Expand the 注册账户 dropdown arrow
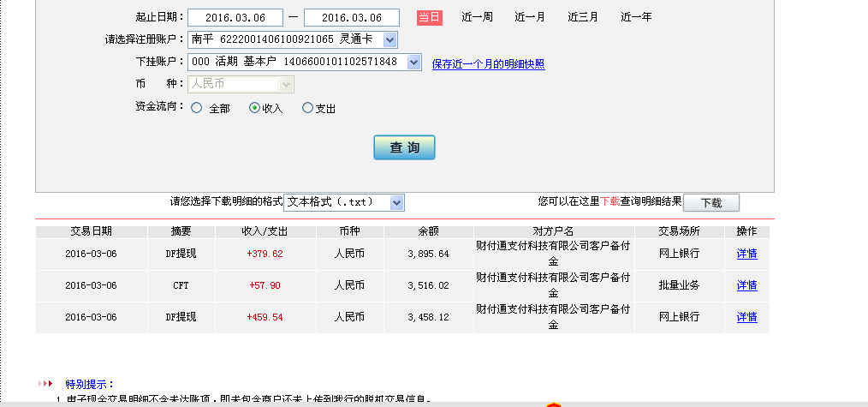868x407 pixels. pyautogui.click(x=389, y=39)
